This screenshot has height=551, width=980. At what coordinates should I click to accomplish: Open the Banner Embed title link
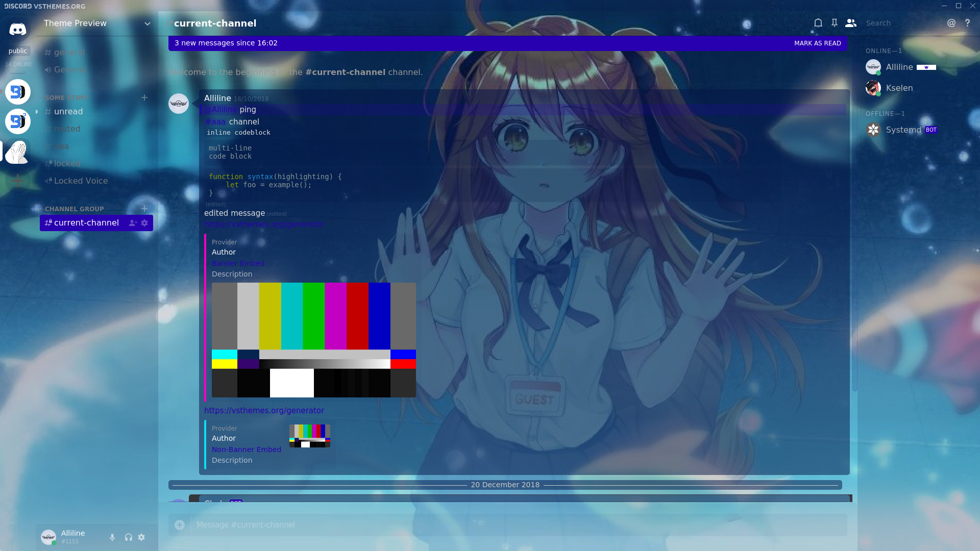pyautogui.click(x=238, y=263)
